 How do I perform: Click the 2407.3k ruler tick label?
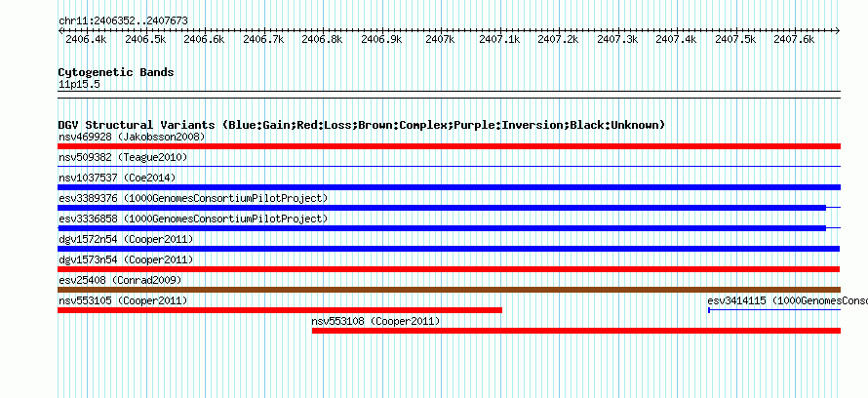coord(617,39)
